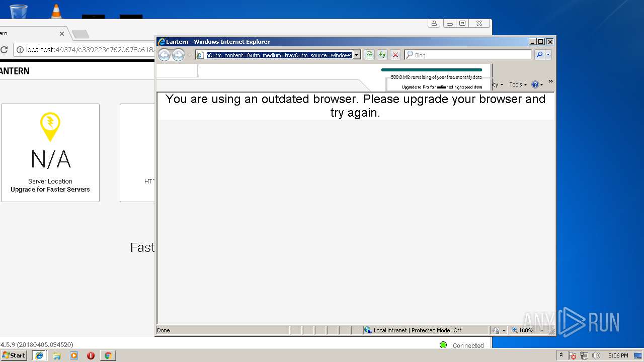Open Chrome user profile button

[x=434, y=23]
